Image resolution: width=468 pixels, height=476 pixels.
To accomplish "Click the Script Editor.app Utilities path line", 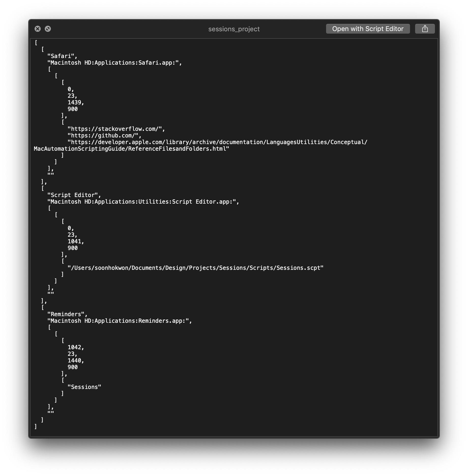I will pos(143,202).
